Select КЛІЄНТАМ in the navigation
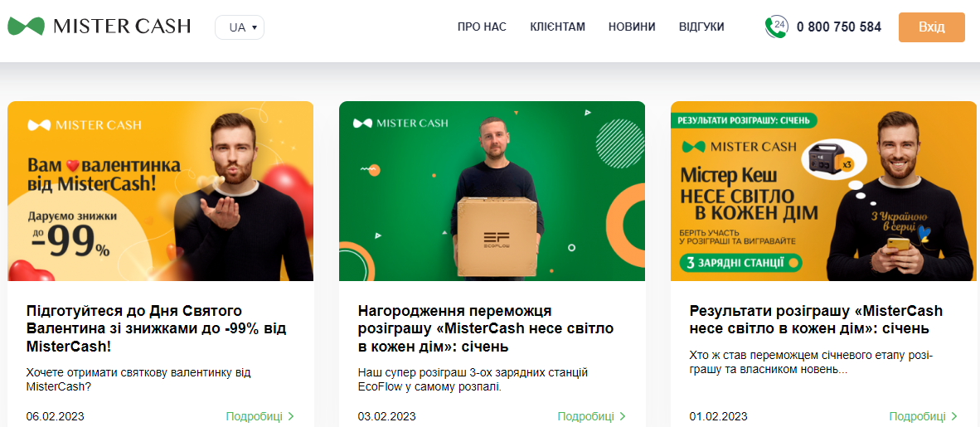 coord(557,27)
